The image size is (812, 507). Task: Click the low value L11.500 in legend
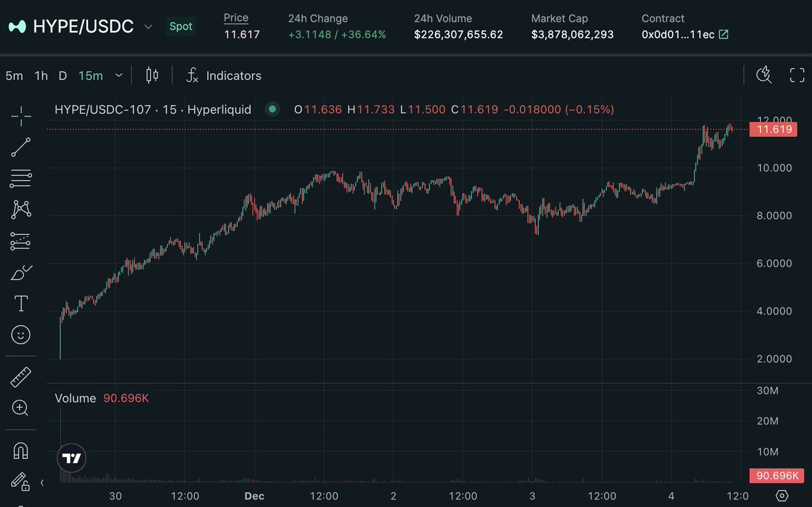(x=423, y=109)
